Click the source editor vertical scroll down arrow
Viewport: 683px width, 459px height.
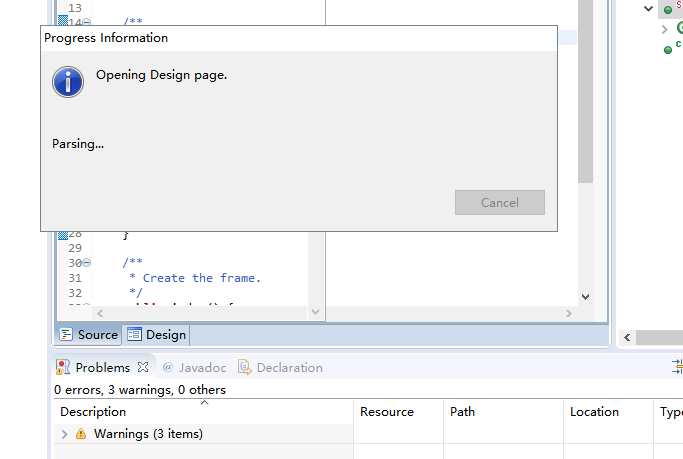316,312
